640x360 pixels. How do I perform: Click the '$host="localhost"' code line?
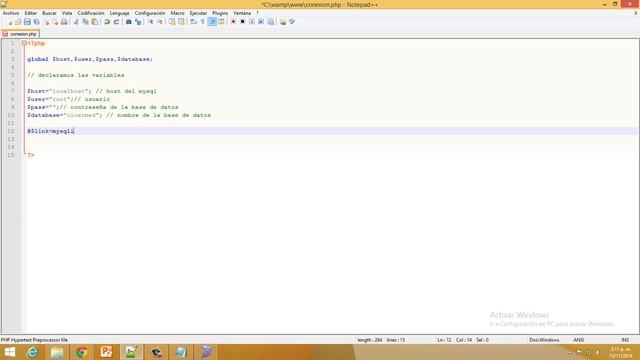92,91
